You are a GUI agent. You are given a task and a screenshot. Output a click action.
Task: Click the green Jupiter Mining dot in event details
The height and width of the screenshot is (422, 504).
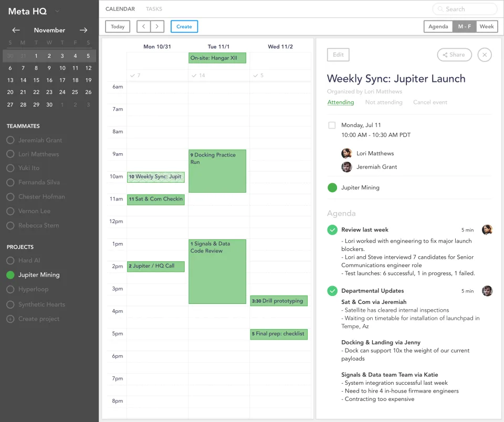(x=332, y=187)
